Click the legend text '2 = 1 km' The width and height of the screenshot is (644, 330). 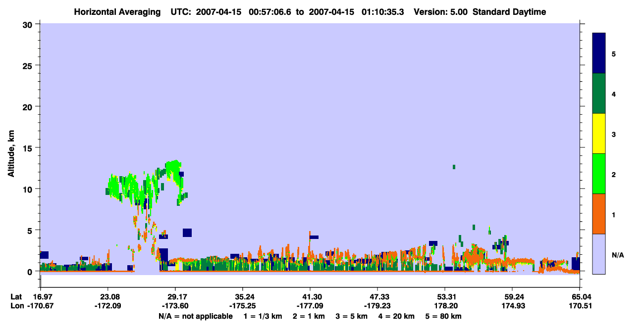click(308, 316)
